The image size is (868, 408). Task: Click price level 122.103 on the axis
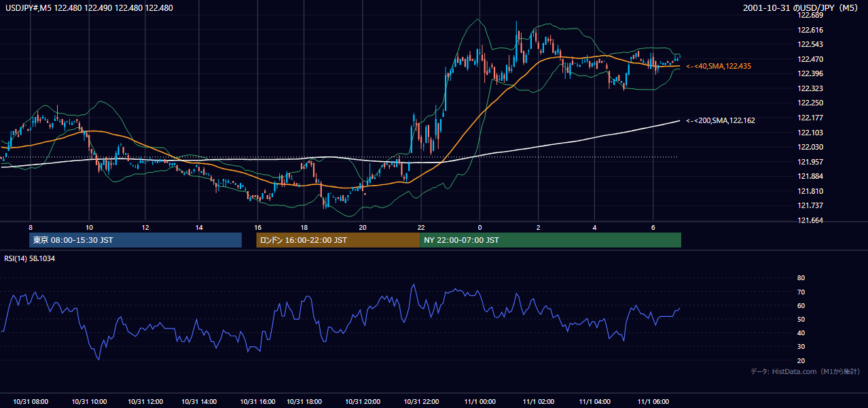pyautogui.click(x=811, y=133)
